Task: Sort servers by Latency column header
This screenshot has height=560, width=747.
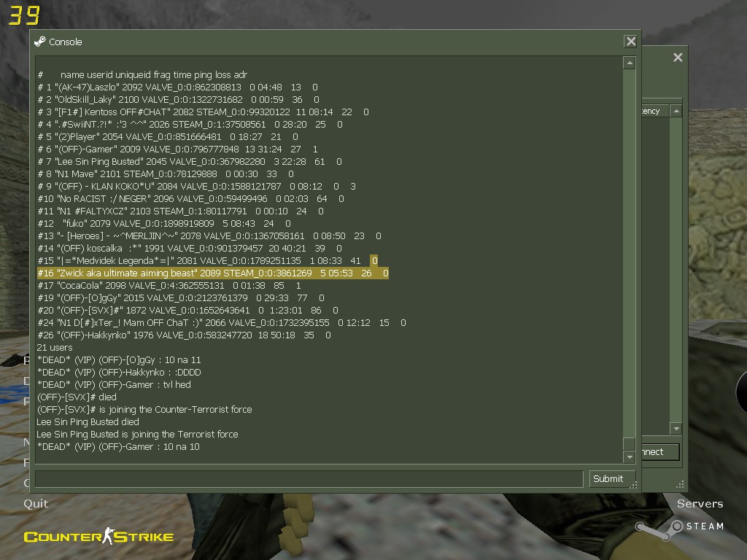Action: (651, 111)
